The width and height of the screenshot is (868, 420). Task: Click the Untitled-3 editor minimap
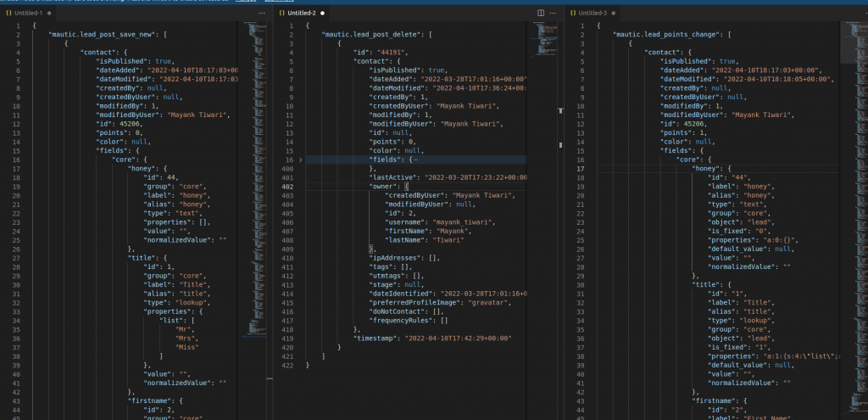click(x=853, y=216)
